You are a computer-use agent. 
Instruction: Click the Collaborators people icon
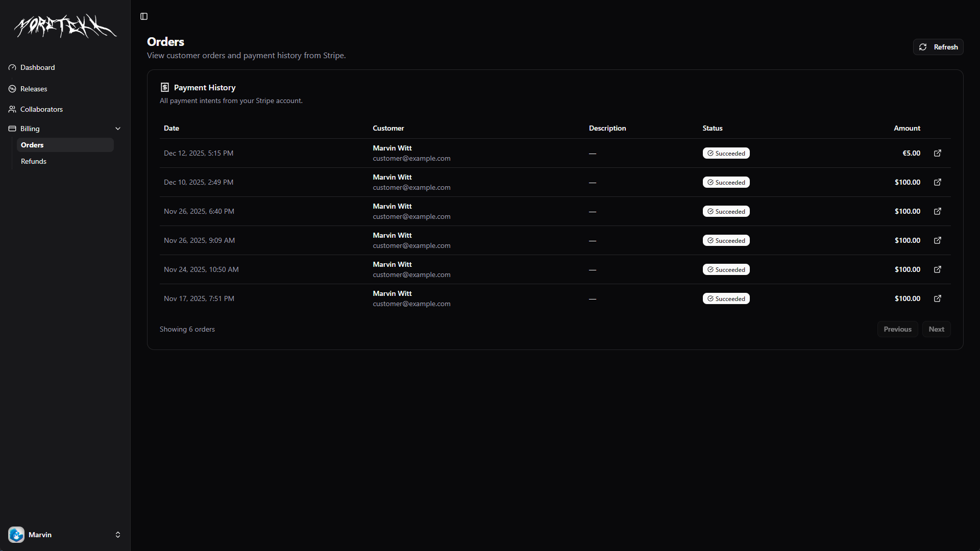coord(12,109)
